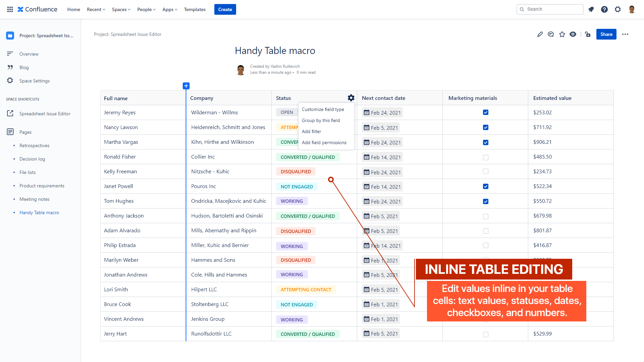This screenshot has width=644, height=362.
Task: Star this page as favorite
Action: tap(562, 34)
